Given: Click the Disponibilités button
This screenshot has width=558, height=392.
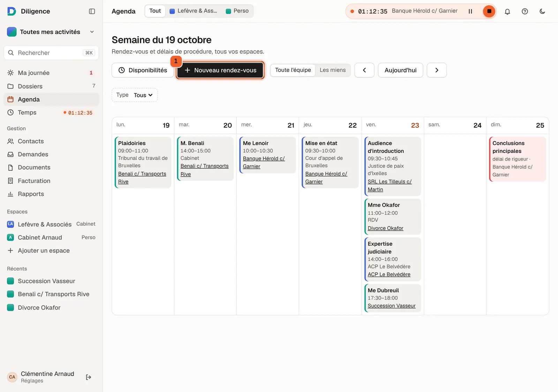Looking at the screenshot, I should pyautogui.click(x=143, y=70).
